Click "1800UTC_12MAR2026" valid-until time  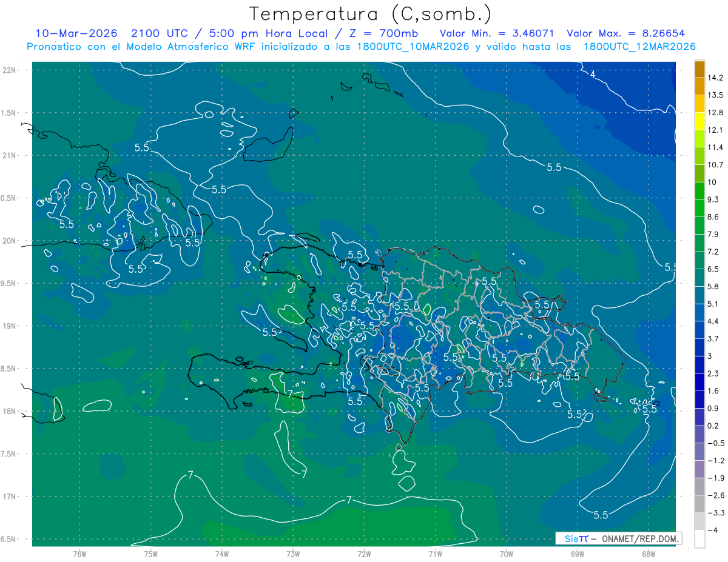(x=639, y=46)
